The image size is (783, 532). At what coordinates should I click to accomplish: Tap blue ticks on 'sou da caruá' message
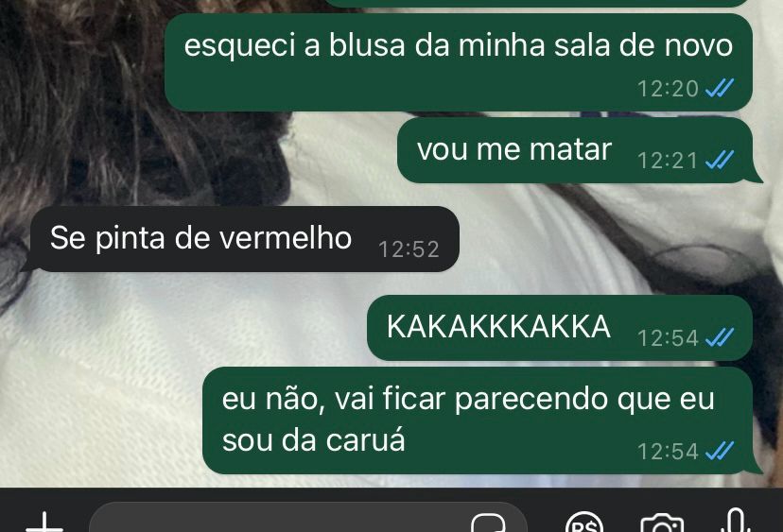pos(720,451)
